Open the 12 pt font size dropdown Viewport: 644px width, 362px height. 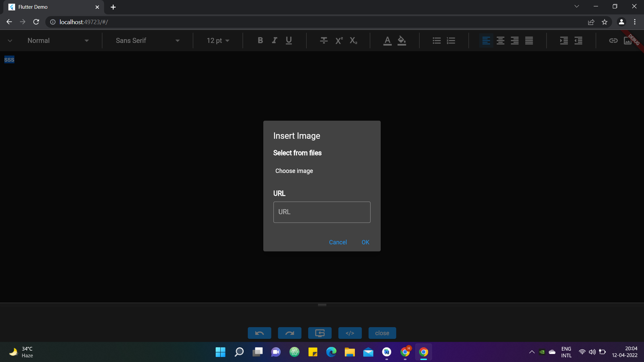pos(218,41)
